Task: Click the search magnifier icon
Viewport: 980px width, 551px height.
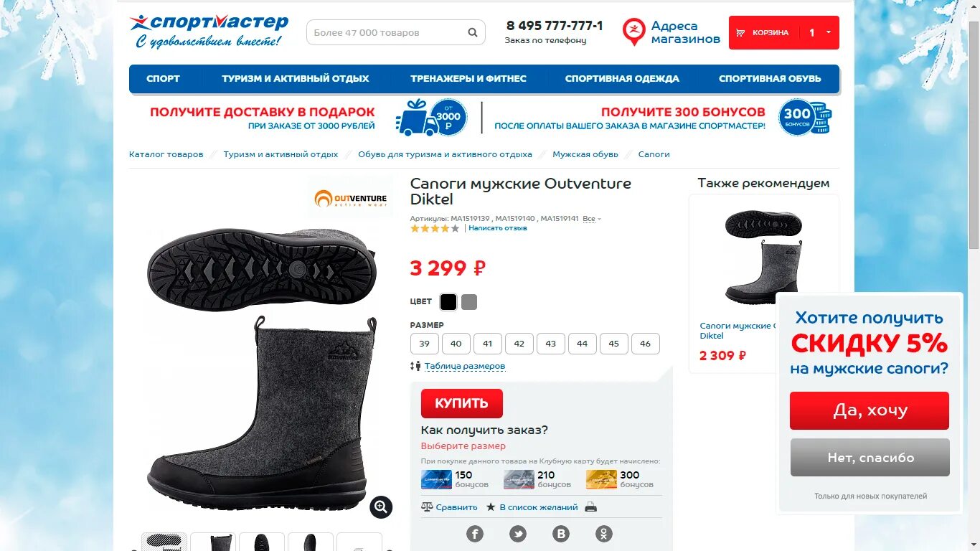Action: click(473, 32)
